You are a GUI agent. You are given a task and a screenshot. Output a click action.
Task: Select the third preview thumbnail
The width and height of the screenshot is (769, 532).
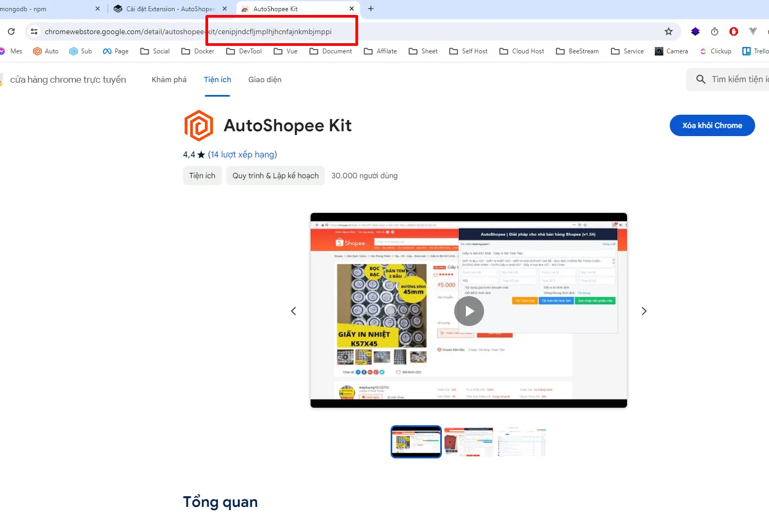click(x=522, y=442)
